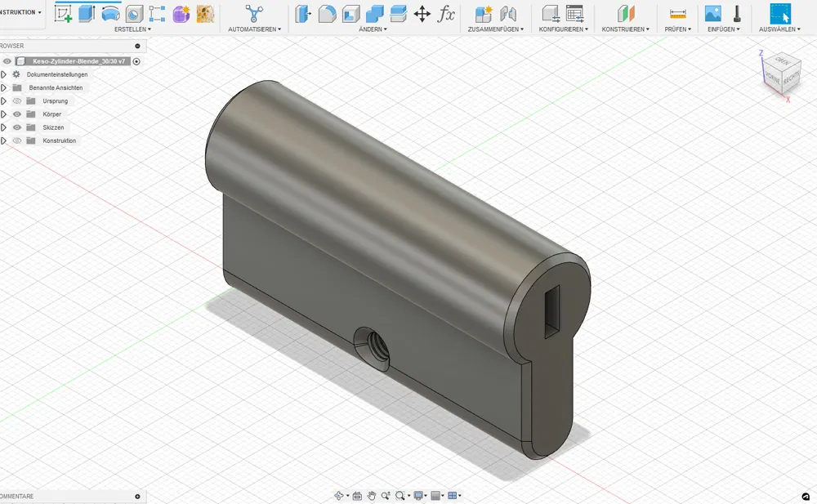
Task: Open the EINFÜGEN menu in the toolbar
Action: point(722,28)
